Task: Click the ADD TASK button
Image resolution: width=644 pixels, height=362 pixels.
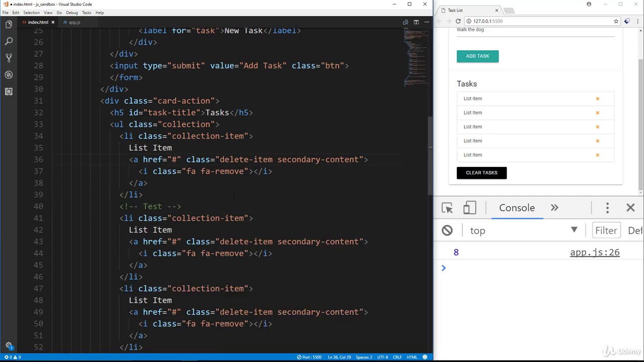Action: [x=477, y=56]
